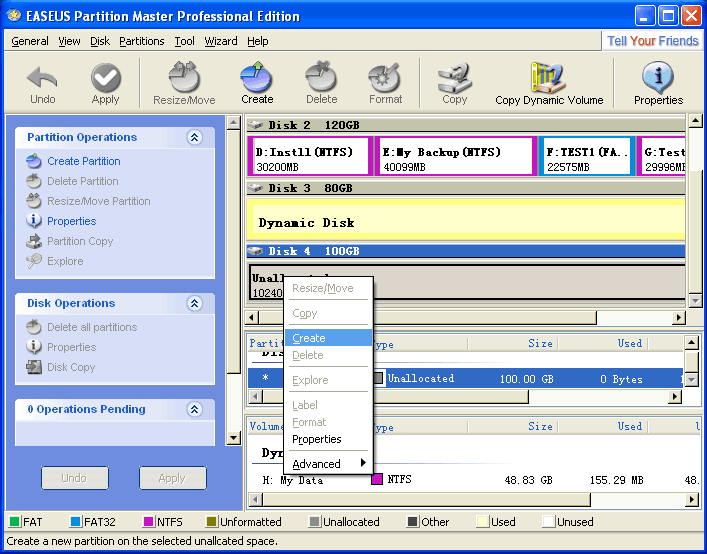Select the Dynamic Disk block
This screenshot has width=707, height=554.
coord(465,222)
